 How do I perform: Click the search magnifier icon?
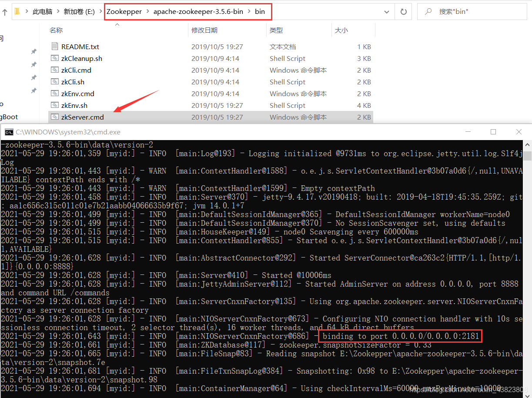[428, 12]
